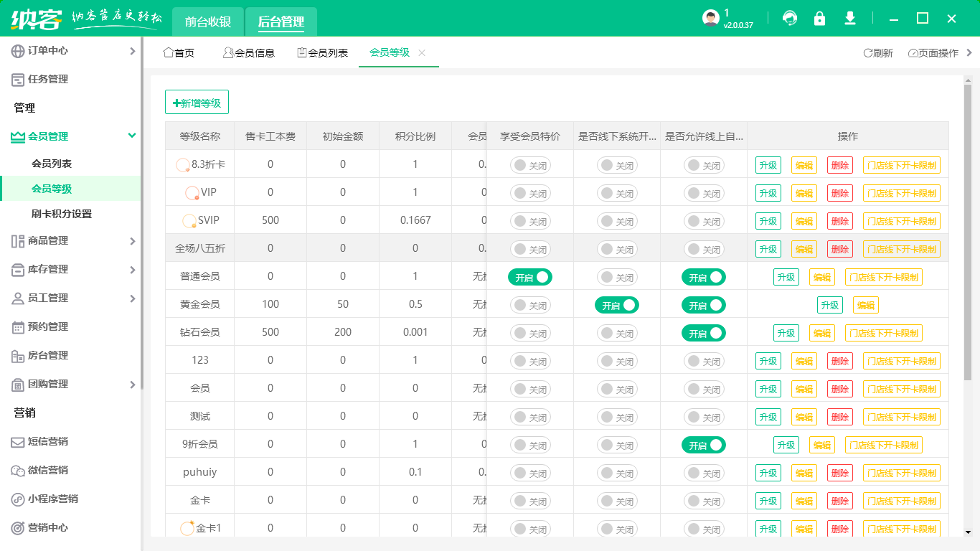Turn off 享受会员特价 for 普通会员
The width and height of the screenshot is (980, 551).
530,277
